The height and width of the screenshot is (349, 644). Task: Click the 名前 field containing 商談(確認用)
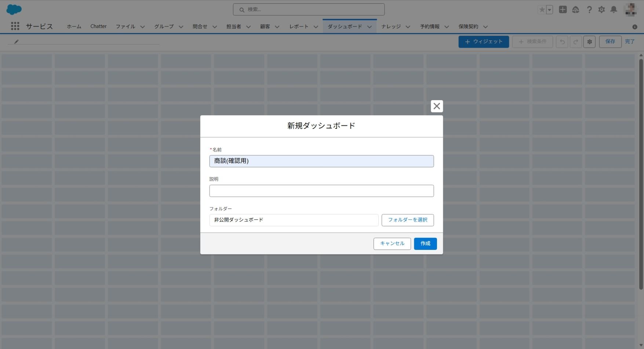pos(321,161)
